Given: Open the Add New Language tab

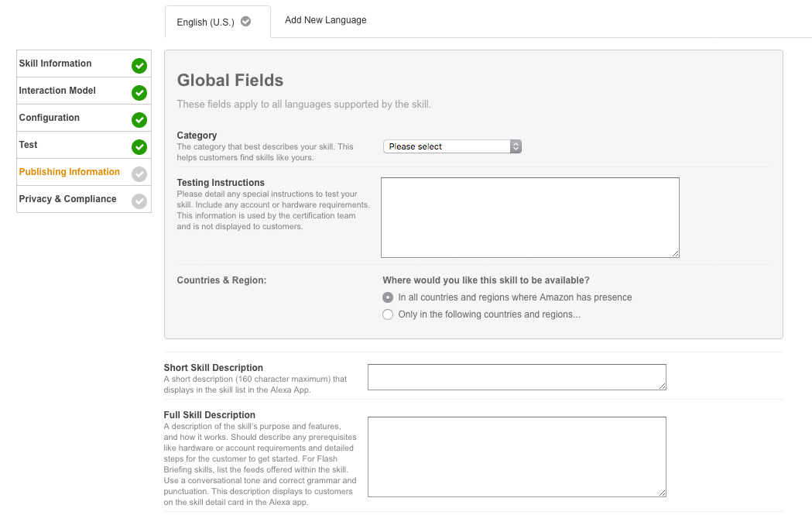Looking at the screenshot, I should coord(326,20).
